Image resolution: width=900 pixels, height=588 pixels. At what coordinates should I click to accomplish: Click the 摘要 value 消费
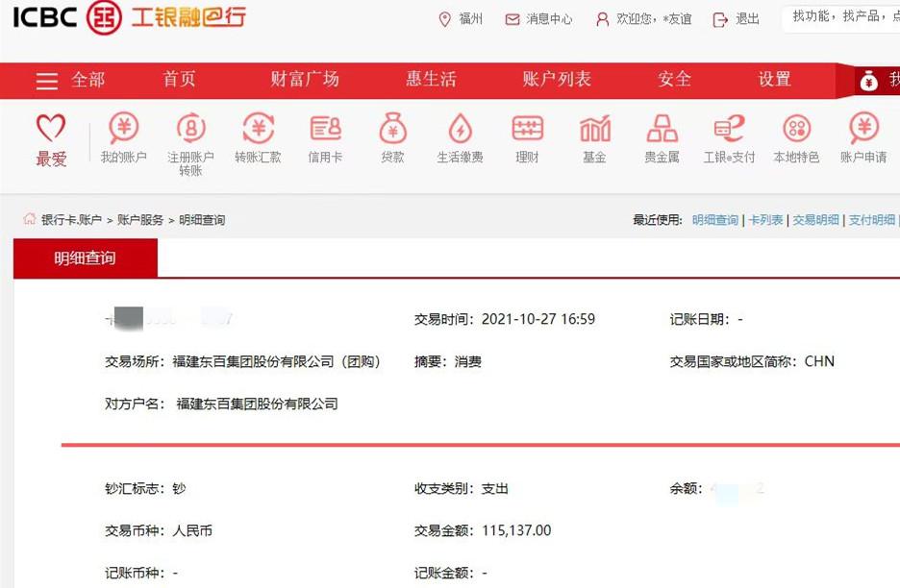pos(468,361)
